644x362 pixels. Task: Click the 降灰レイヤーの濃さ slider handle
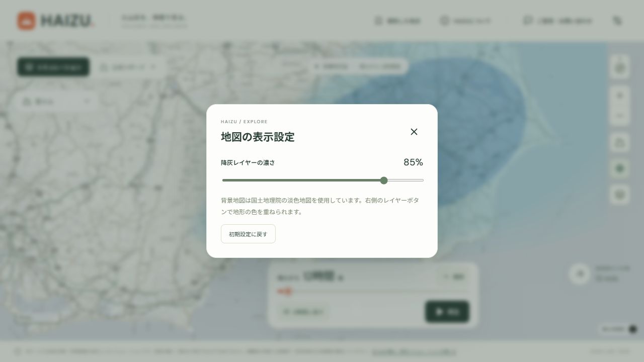click(384, 180)
